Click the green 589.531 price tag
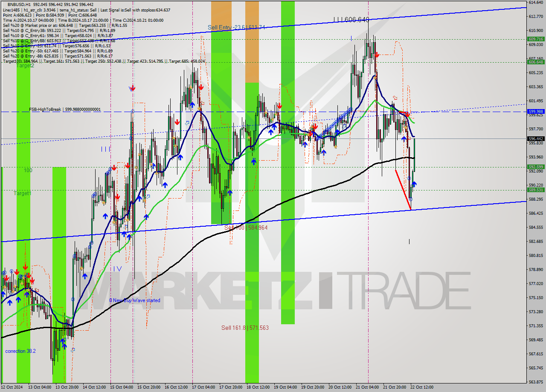 point(536,190)
